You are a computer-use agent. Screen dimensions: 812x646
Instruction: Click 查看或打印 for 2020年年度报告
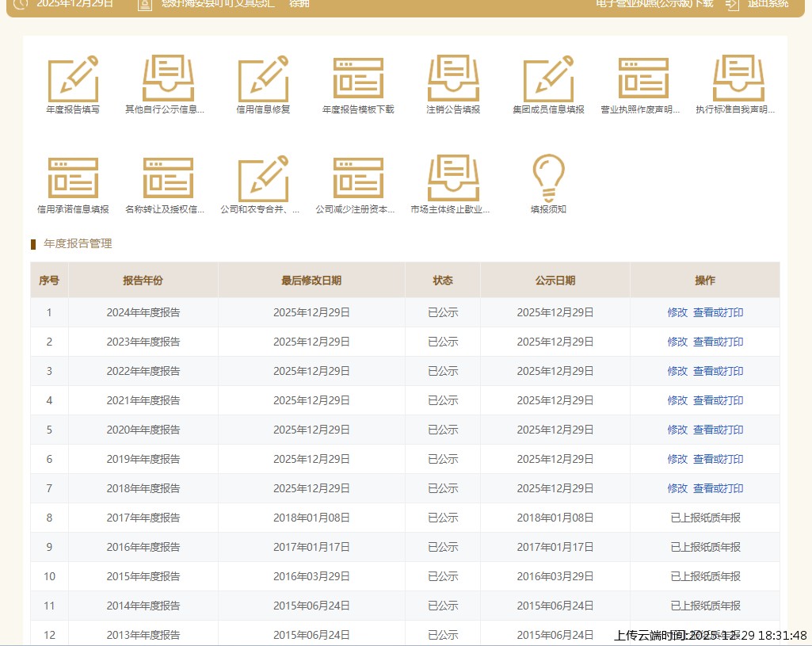click(718, 430)
